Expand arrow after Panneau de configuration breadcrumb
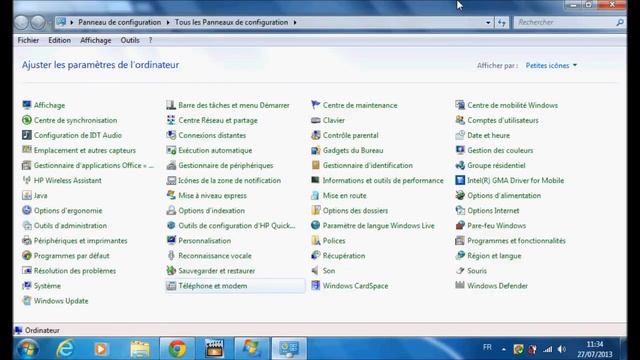This screenshot has width=640, height=360. [x=168, y=22]
